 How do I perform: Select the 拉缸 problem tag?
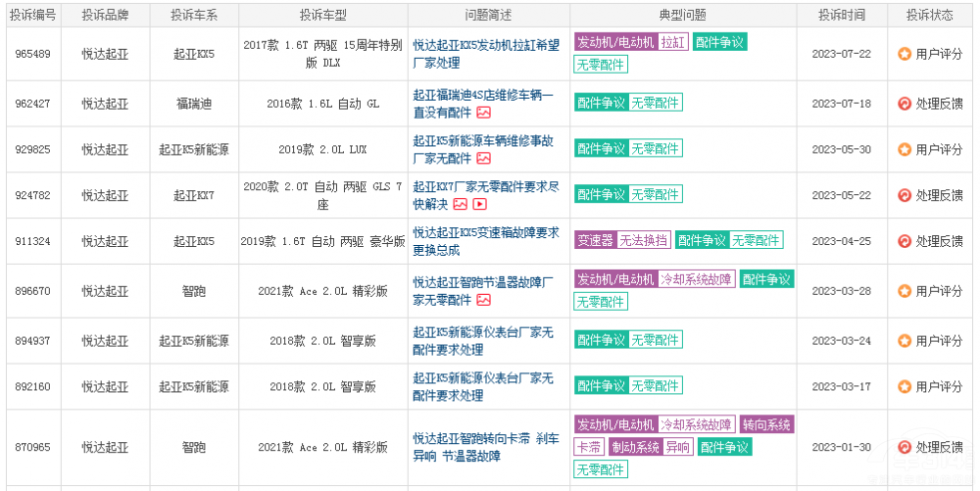(x=673, y=42)
